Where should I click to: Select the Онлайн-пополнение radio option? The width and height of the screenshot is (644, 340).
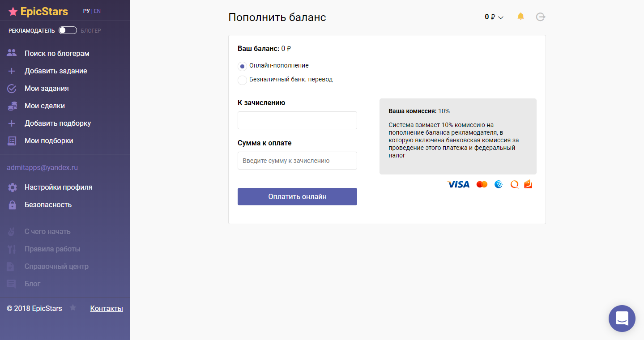pos(242,66)
